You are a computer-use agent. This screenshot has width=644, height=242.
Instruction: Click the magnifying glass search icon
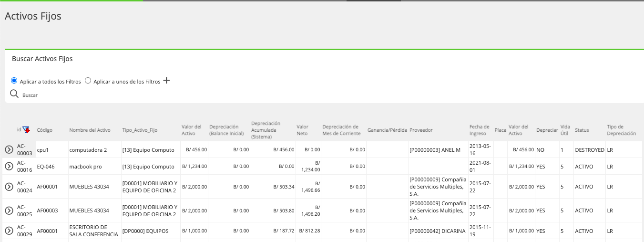click(14, 94)
